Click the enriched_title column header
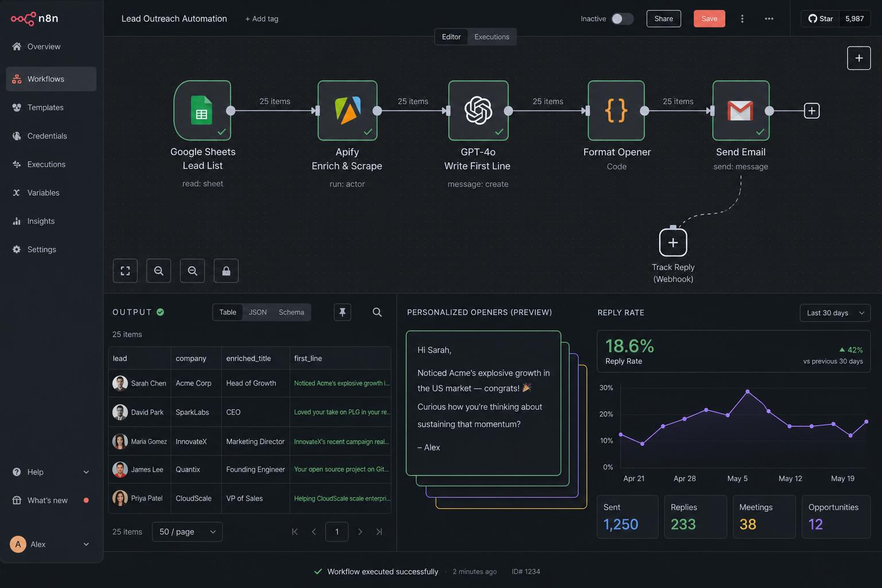The image size is (882, 588). click(x=255, y=358)
